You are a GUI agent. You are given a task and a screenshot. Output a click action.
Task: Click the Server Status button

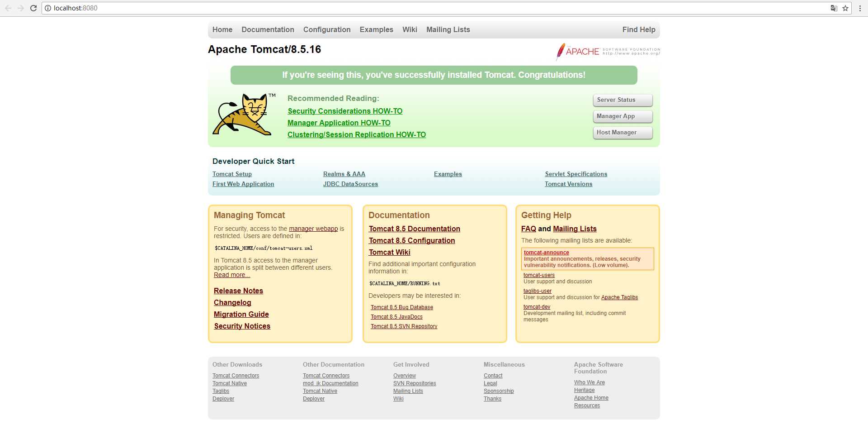point(623,100)
